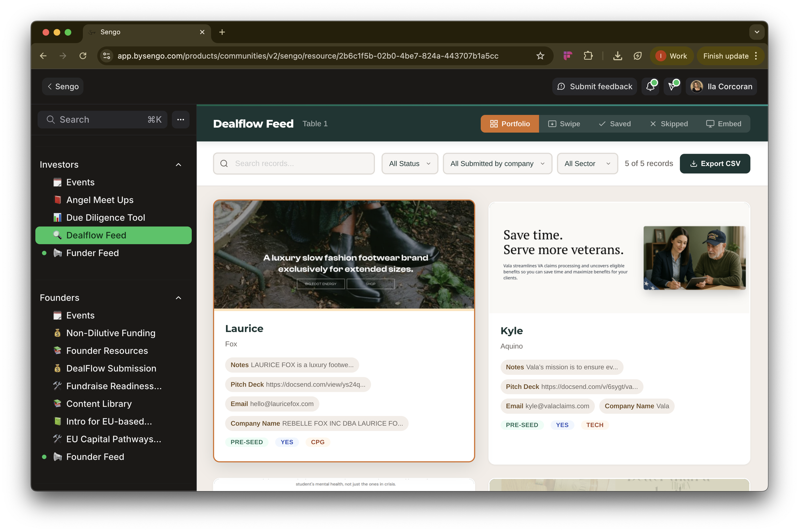The width and height of the screenshot is (799, 532).
Task: Open Funder Feed in the sidebar
Action: tap(92, 253)
